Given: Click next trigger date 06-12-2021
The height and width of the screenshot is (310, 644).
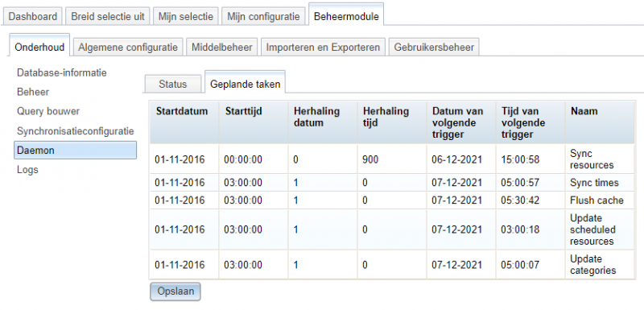Looking at the screenshot, I should (456, 159).
